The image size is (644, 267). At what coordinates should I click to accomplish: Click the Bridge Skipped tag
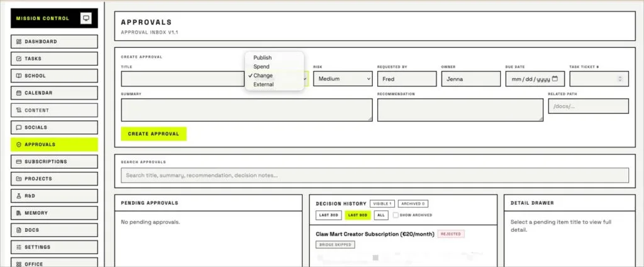(335, 245)
